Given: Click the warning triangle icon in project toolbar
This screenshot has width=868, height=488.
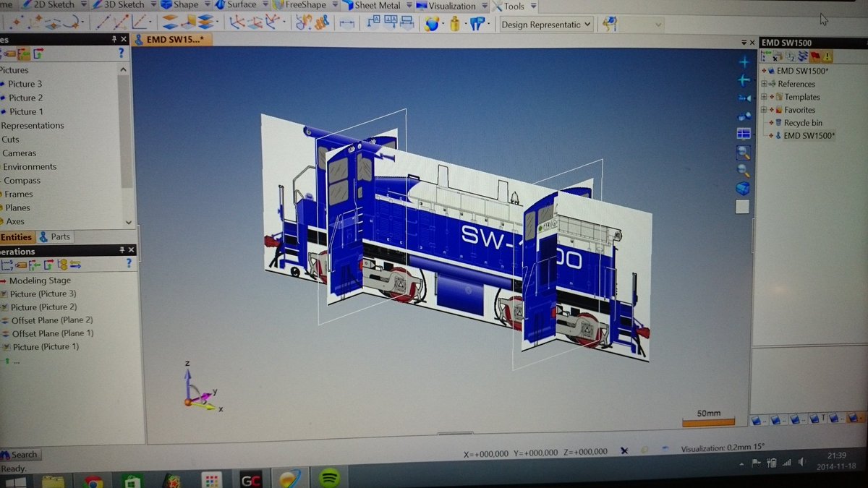Looking at the screenshot, I should click(827, 56).
